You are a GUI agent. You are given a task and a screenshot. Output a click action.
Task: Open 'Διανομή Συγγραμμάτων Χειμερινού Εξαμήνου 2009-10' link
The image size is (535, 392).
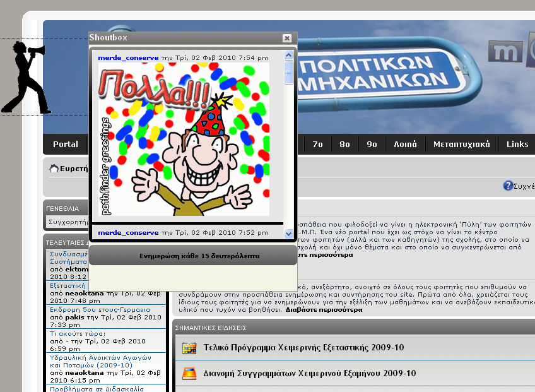pyautogui.click(x=310, y=373)
